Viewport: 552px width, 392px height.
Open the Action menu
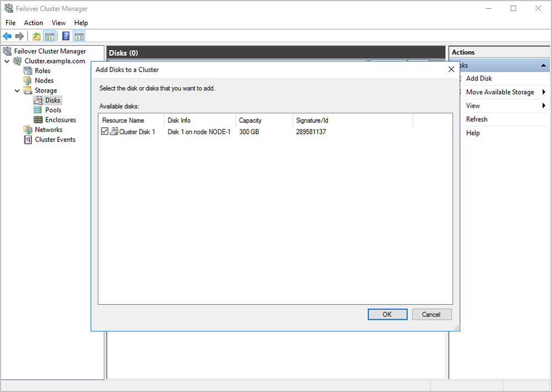34,23
